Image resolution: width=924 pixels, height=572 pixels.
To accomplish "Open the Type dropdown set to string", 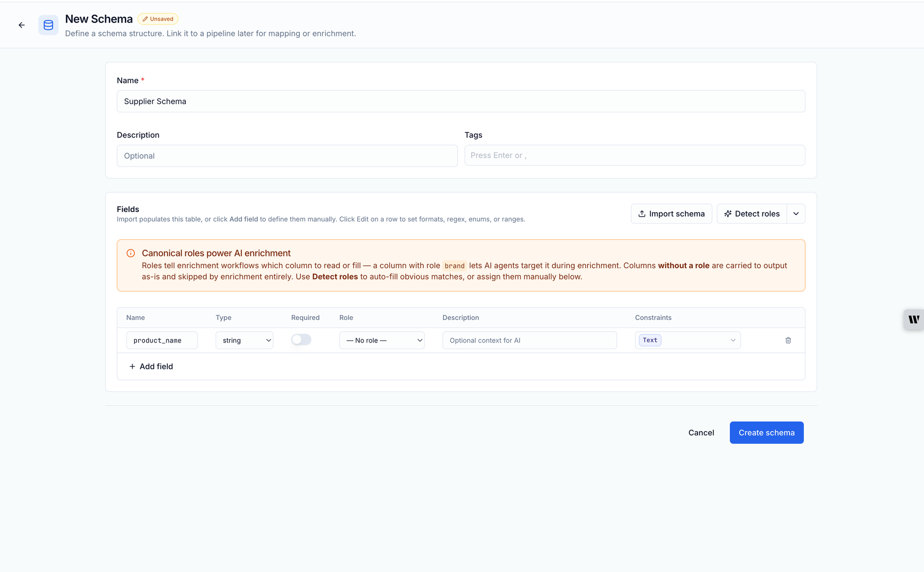I will tap(244, 340).
